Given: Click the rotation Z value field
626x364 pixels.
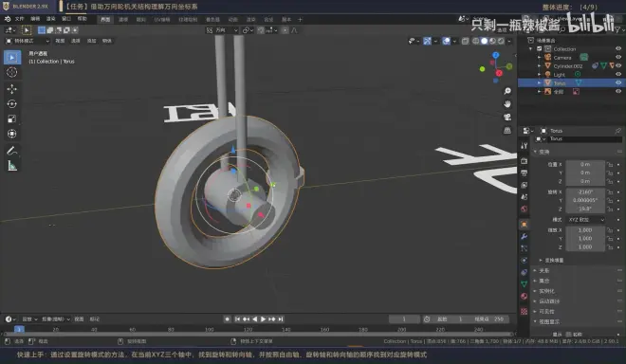Looking at the screenshot, I should [585, 209].
